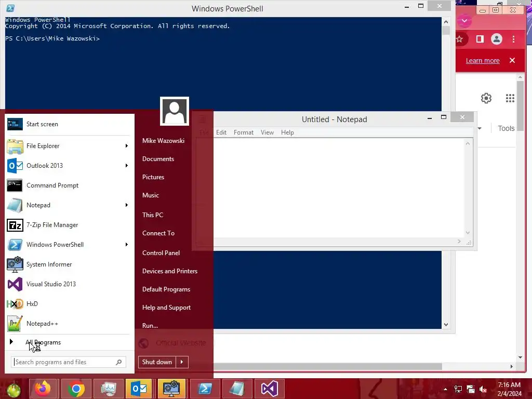Open Visual Studio from the taskbar

coord(269,389)
